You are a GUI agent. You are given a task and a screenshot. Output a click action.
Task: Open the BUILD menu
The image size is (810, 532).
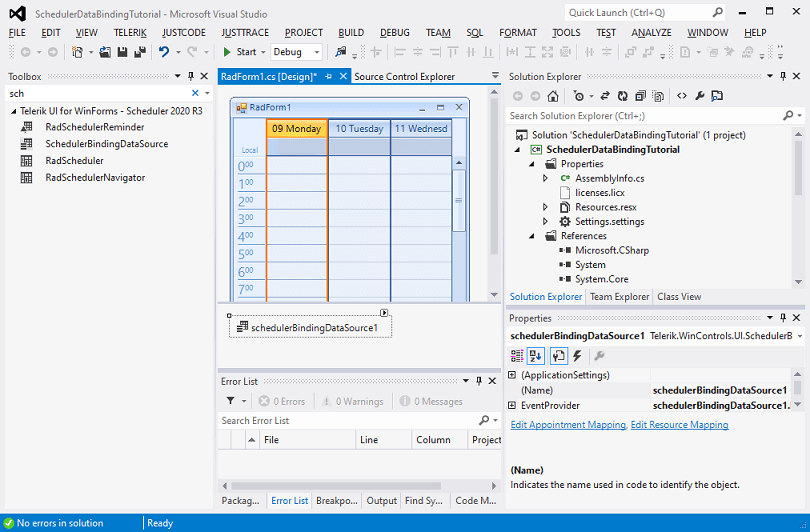point(351,33)
